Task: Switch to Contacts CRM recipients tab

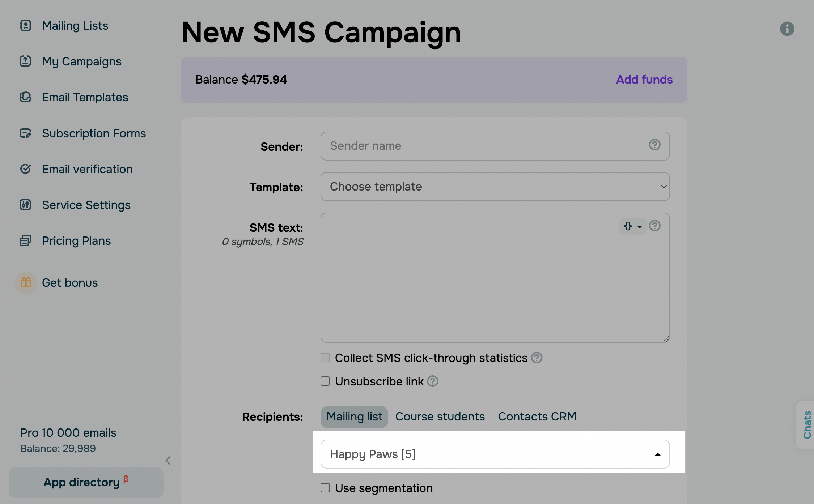Action: (x=537, y=417)
